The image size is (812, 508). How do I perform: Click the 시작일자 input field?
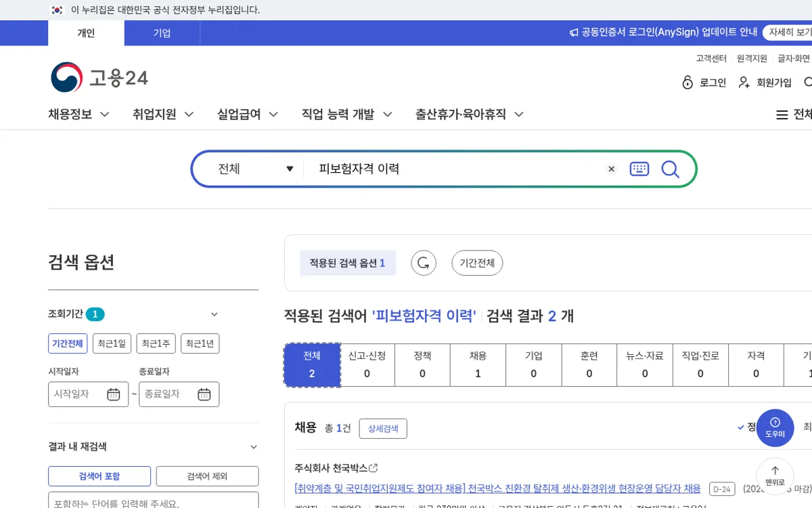pos(88,394)
